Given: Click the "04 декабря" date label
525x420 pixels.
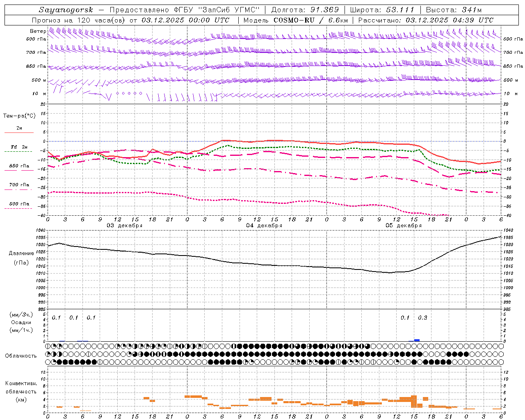Looking at the screenshot, I should (x=264, y=226).
